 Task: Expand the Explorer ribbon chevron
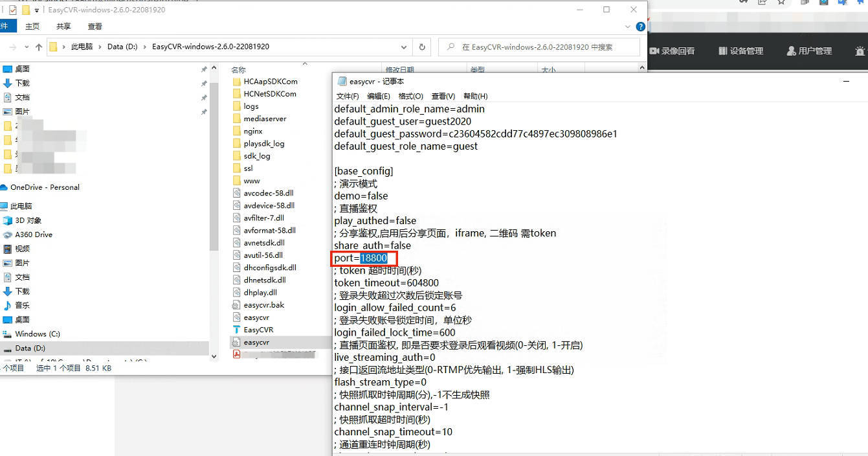pos(627,27)
